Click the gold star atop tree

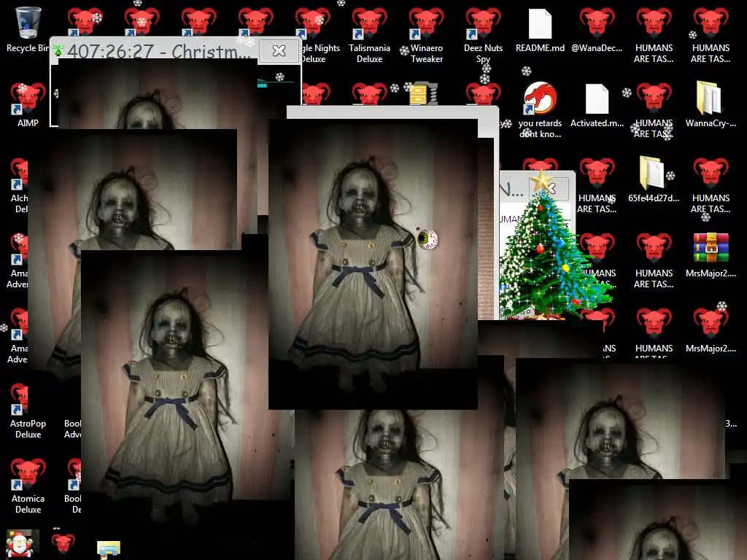[541, 182]
